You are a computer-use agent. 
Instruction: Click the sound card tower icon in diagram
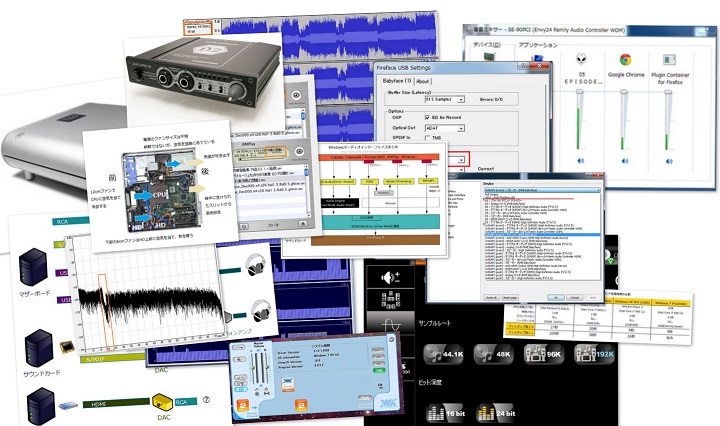[39, 348]
